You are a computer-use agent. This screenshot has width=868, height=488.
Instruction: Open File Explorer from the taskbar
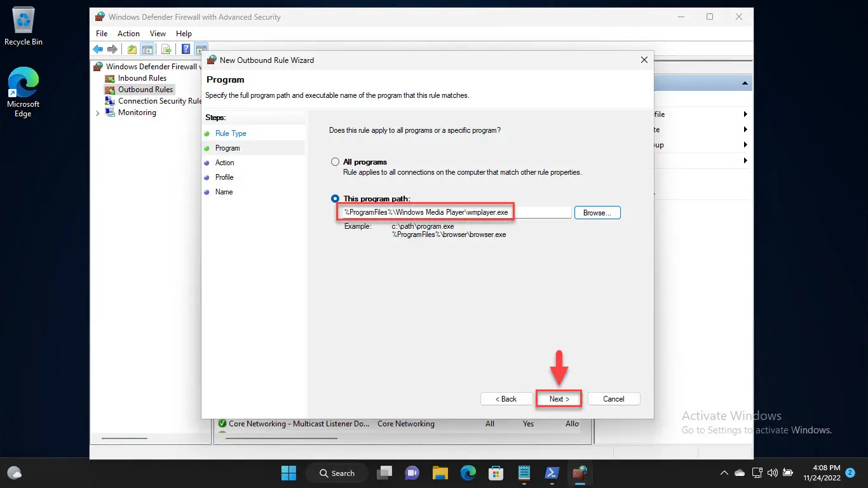(440, 473)
